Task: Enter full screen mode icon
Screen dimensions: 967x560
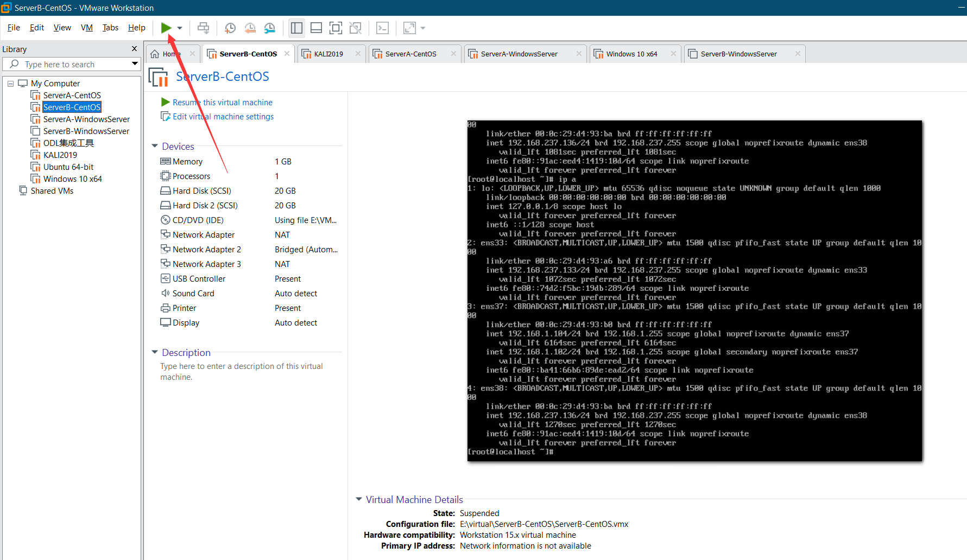Action: (x=336, y=28)
